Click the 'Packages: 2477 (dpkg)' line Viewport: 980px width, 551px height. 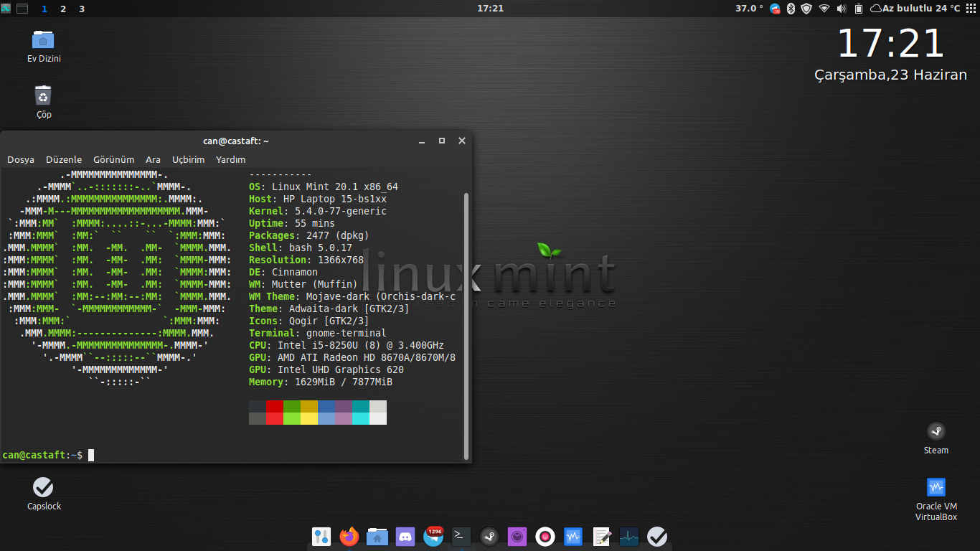[309, 235]
